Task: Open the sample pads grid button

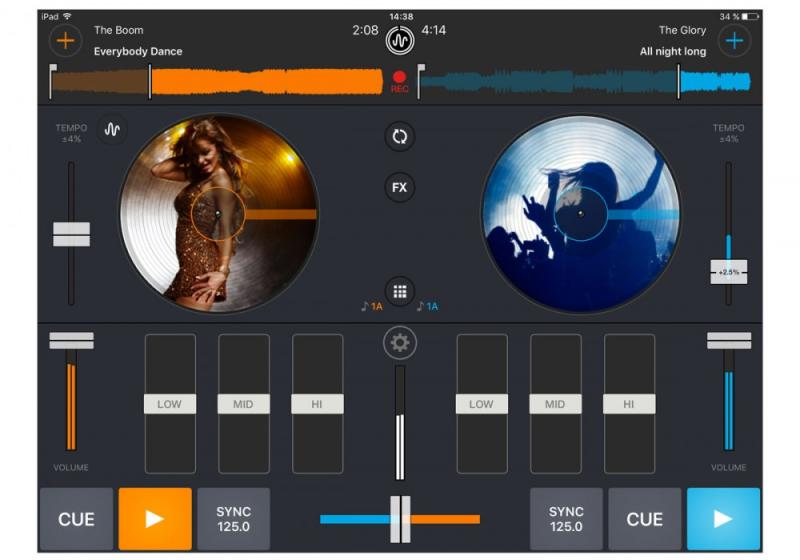Action: (x=400, y=291)
